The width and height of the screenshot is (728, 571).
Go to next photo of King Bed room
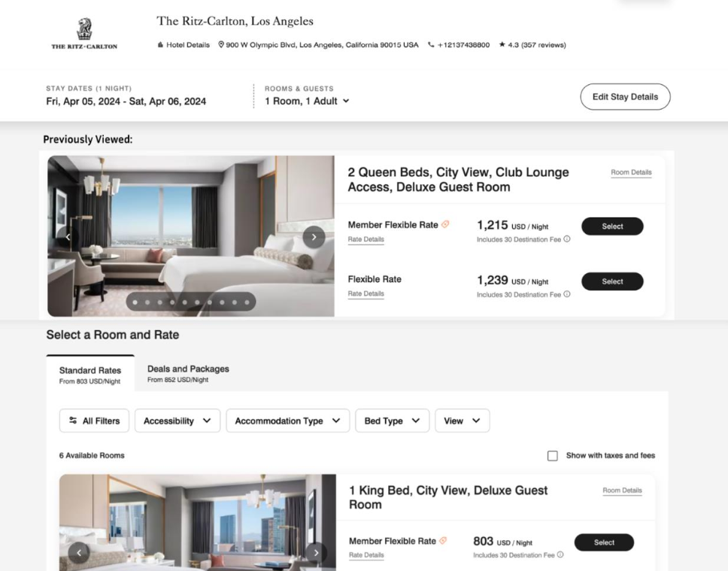point(316,552)
